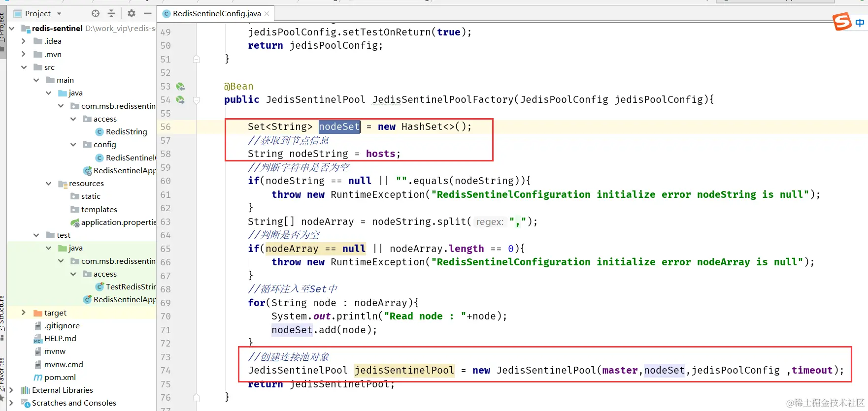This screenshot has height=411, width=868.
Task: Open Project panel settings gear
Action: pyautogui.click(x=132, y=13)
